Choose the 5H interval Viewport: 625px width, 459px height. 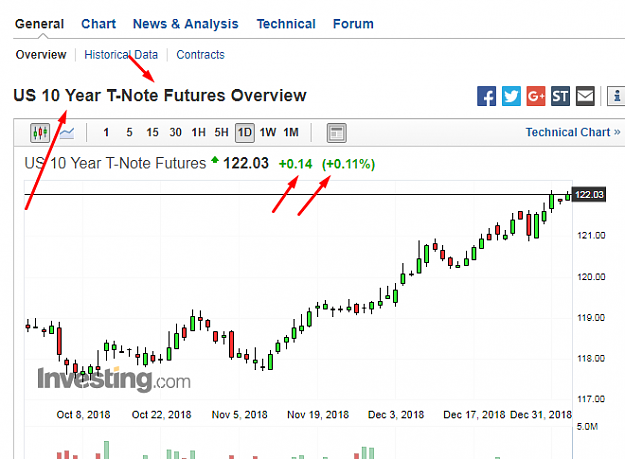[x=221, y=132]
